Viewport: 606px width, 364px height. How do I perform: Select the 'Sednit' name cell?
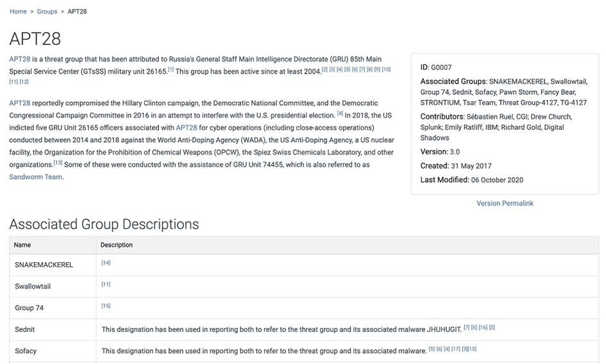(53, 329)
